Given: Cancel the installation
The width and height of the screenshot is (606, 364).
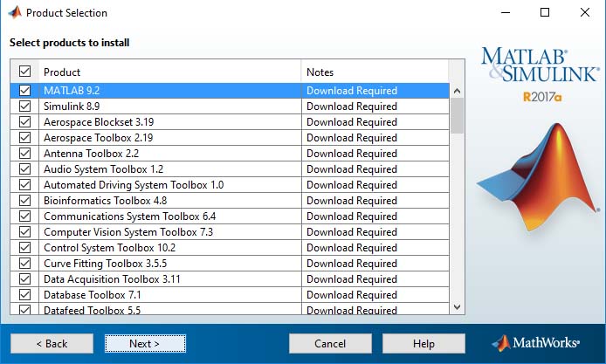Looking at the screenshot, I should [330, 344].
